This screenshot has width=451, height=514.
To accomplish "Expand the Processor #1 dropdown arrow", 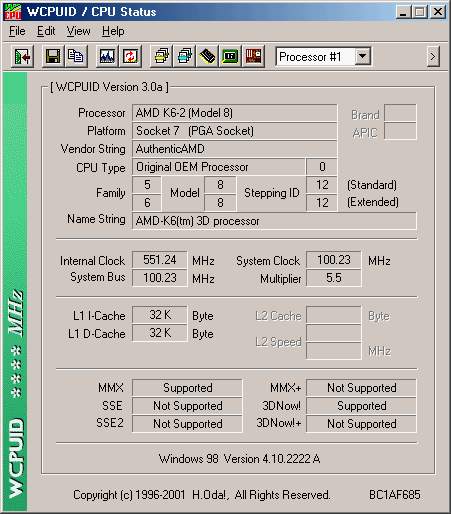I will pyautogui.click(x=362, y=57).
